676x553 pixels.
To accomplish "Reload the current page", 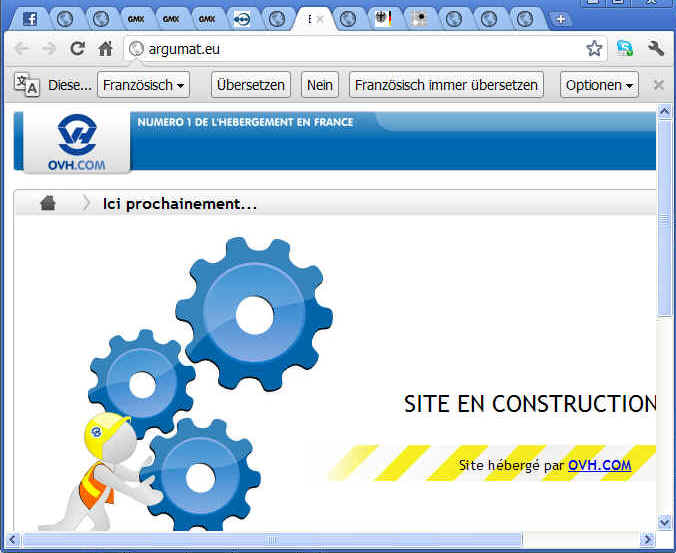I will pos(78,48).
